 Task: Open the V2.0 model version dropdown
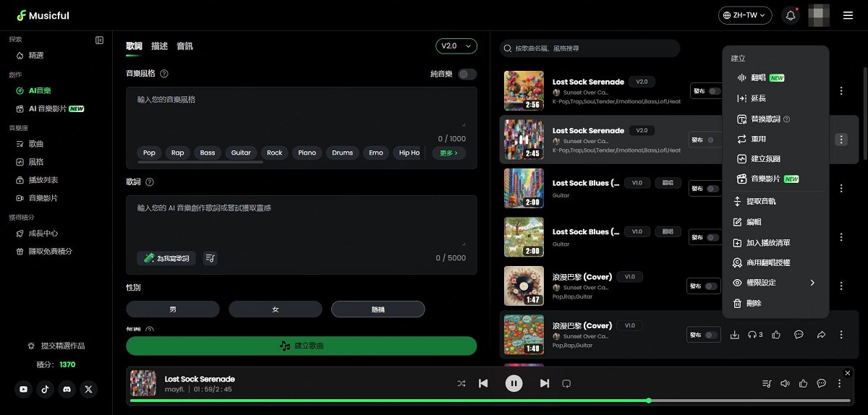click(456, 46)
